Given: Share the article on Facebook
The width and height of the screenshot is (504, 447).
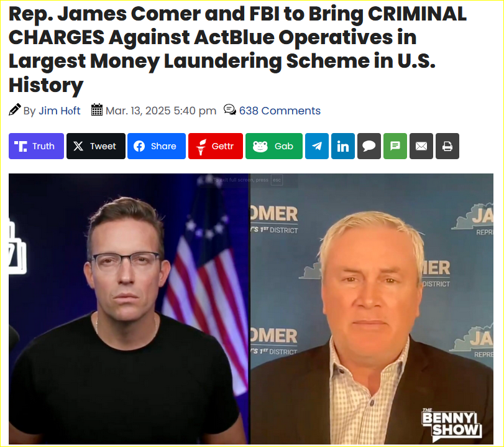Looking at the screenshot, I should (157, 146).
